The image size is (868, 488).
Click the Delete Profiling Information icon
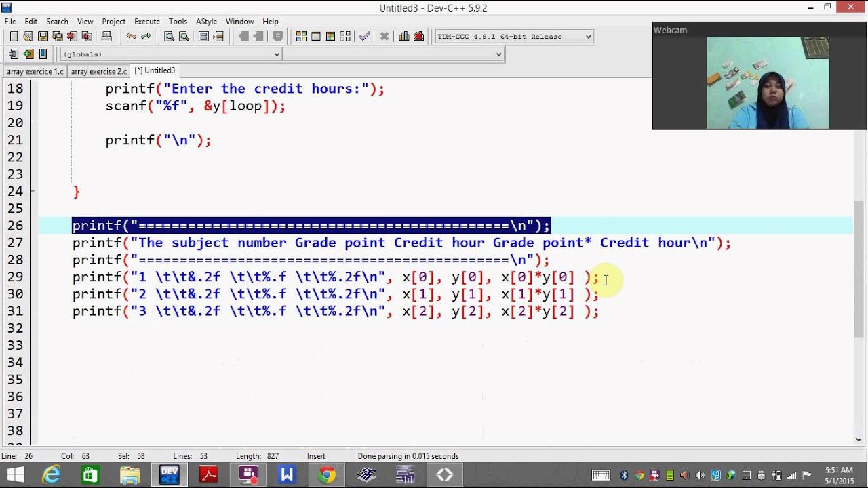[419, 37]
